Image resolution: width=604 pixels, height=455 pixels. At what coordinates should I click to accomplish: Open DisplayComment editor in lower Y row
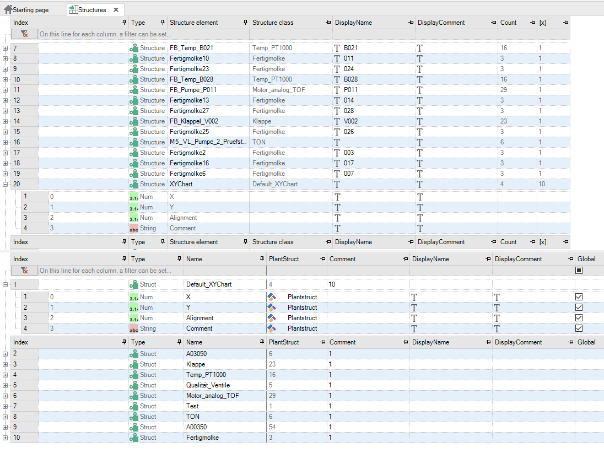pyautogui.click(x=497, y=307)
